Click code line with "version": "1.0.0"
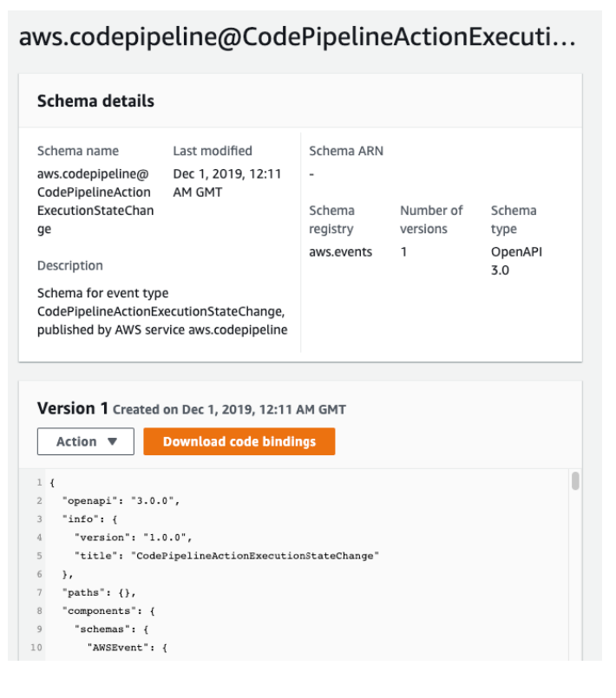 coord(133,538)
